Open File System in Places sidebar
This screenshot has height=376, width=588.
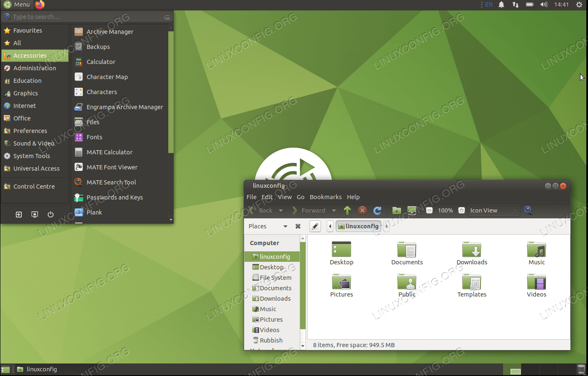pyautogui.click(x=272, y=278)
